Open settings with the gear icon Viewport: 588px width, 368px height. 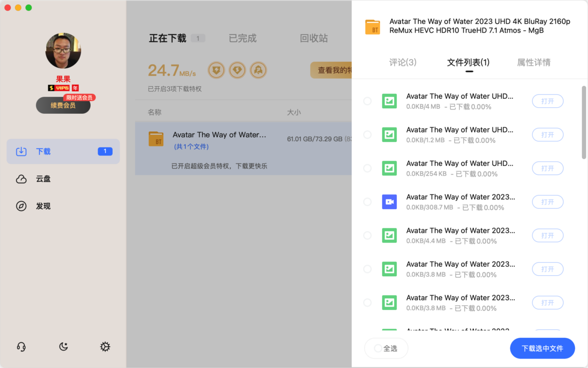[105, 346]
